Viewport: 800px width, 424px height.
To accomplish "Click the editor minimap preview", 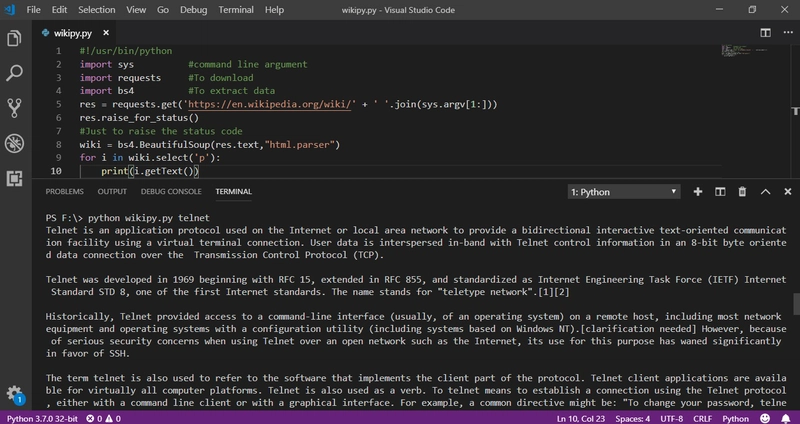I will tap(744, 51).
